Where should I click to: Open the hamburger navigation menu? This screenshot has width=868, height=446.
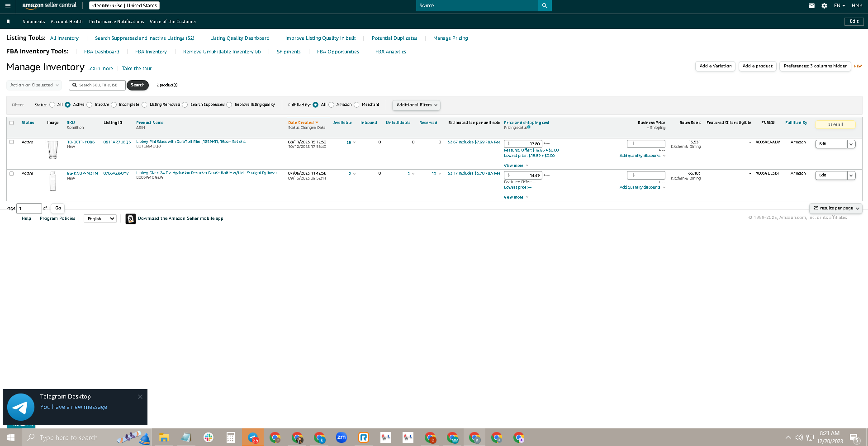(x=8, y=6)
